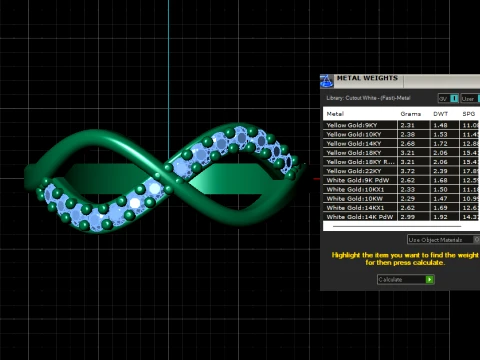
Task: Select the Yellow Gold:18KY R... row
Action: [401, 162]
